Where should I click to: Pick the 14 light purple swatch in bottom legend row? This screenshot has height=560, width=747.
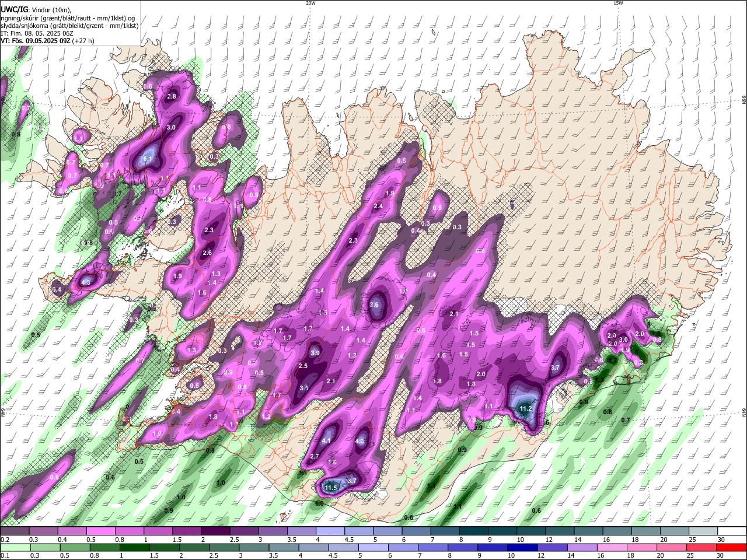(x=581, y=547)
